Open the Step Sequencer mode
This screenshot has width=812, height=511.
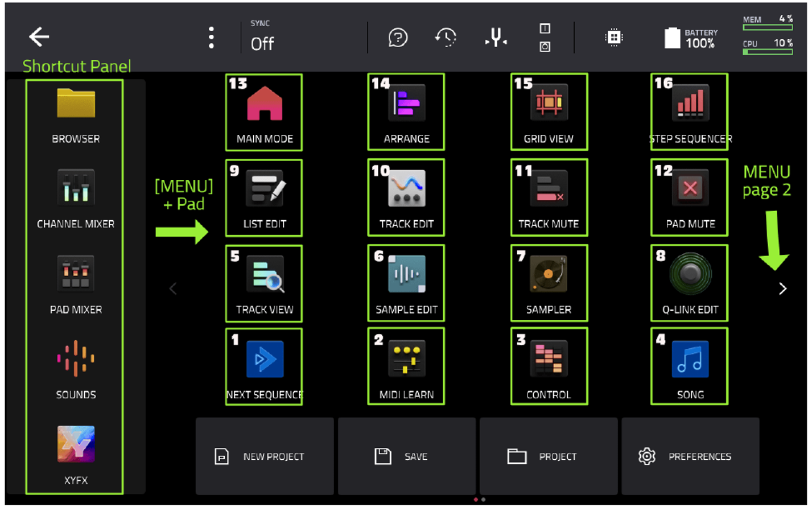pos(690,112)
